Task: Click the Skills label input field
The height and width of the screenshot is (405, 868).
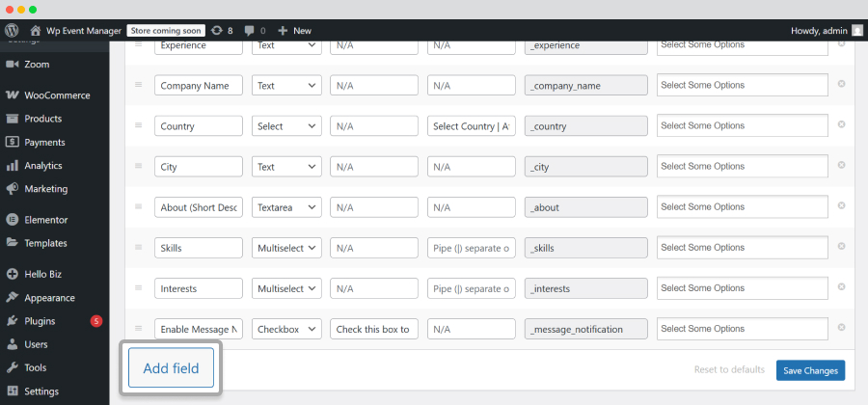Action: pos(198,248)
